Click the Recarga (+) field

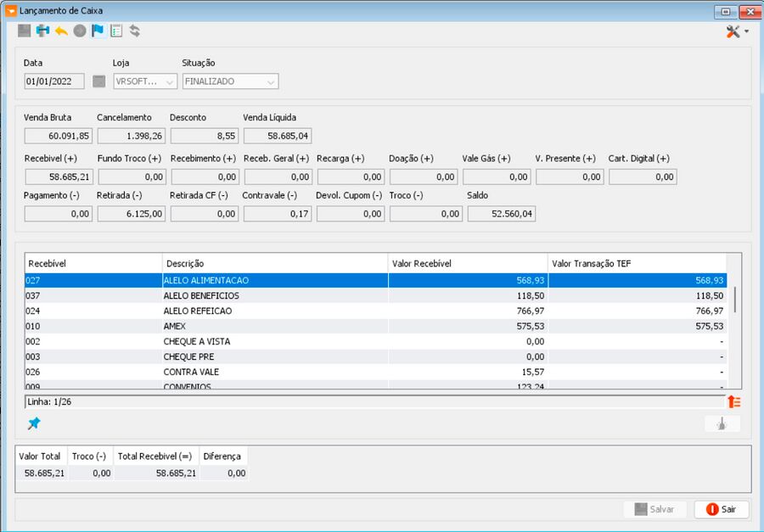pyautogui.click(x=351, y=176)
